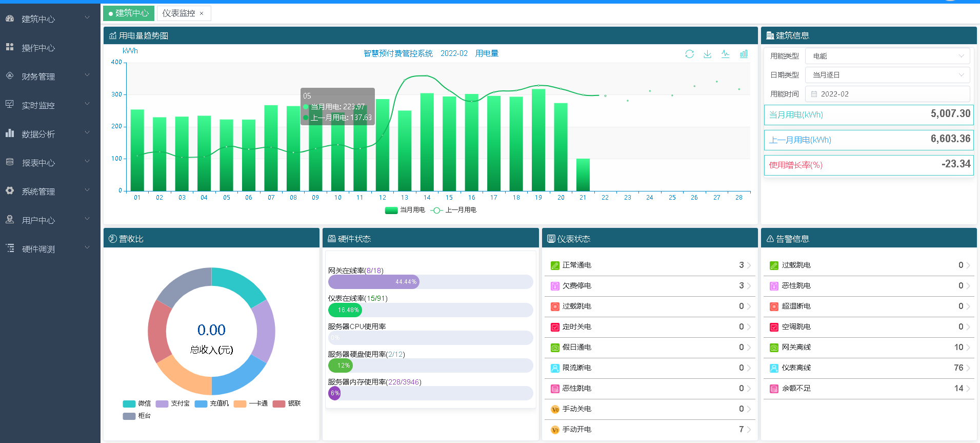Open the 用能类型 dropdown
The image size is (980, 443).
pos(887,56)
